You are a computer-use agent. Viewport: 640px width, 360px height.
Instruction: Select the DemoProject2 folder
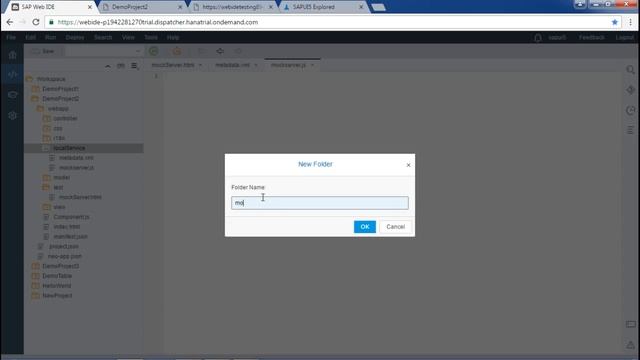click(x=60, y=98)
